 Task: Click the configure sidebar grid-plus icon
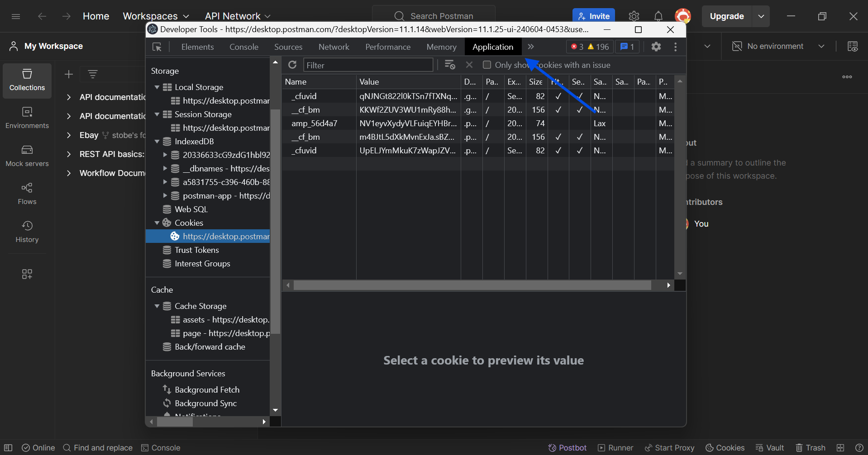click(27, 274)
